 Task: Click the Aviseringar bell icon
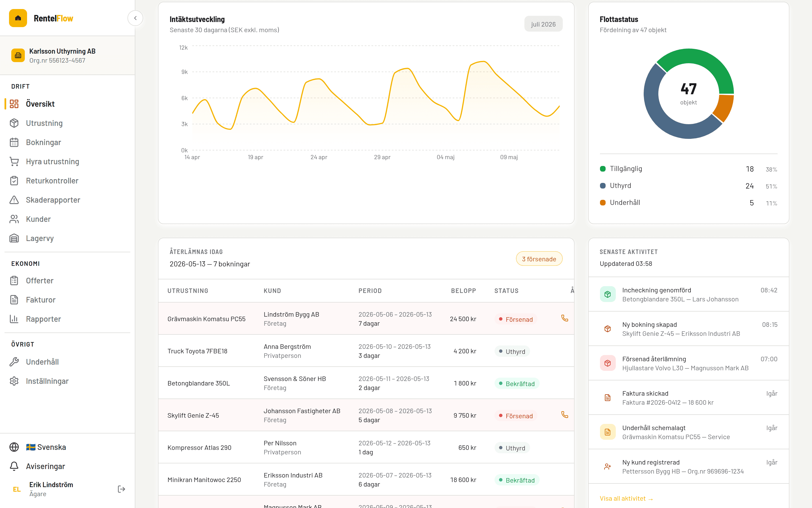click(14, 466)
